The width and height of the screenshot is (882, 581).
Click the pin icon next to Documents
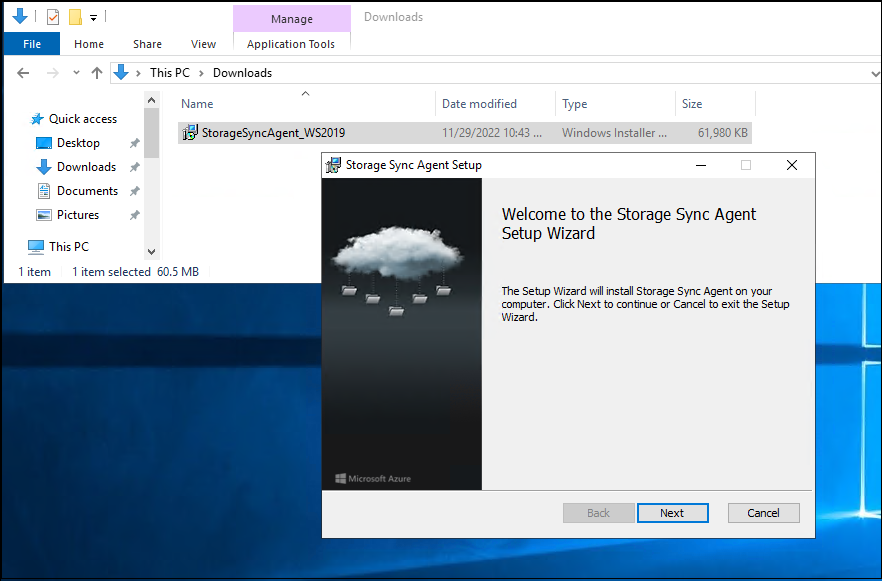click(x=134, y=191)
